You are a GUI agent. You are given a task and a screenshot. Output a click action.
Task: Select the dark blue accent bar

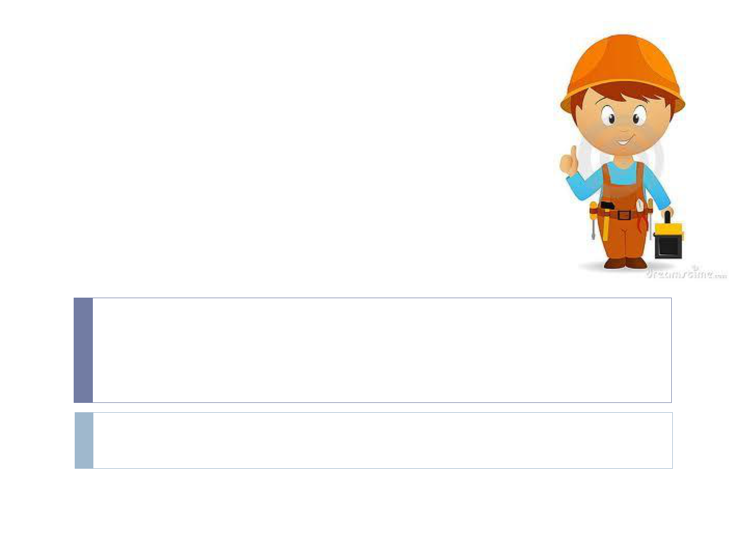pyautogui.click(x=83, y=350)
